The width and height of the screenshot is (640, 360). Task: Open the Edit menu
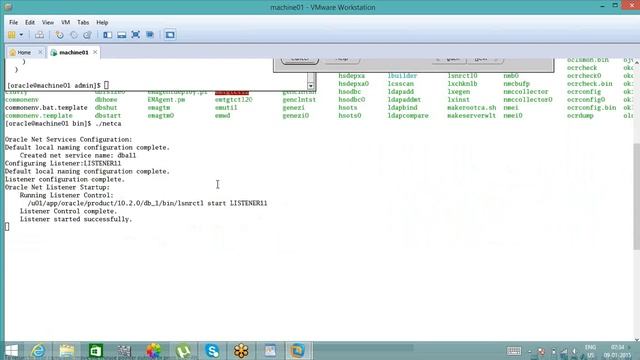30,22
